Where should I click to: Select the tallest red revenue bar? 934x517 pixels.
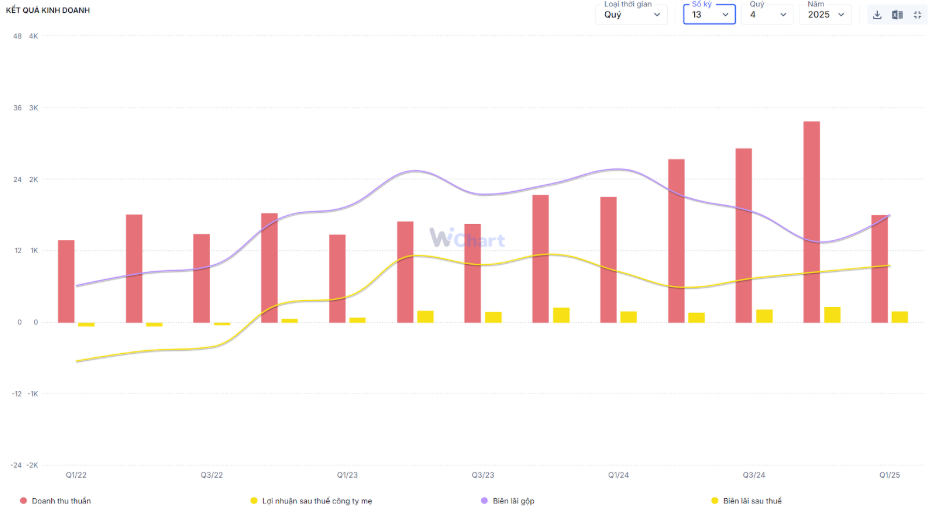pos(811,222)
